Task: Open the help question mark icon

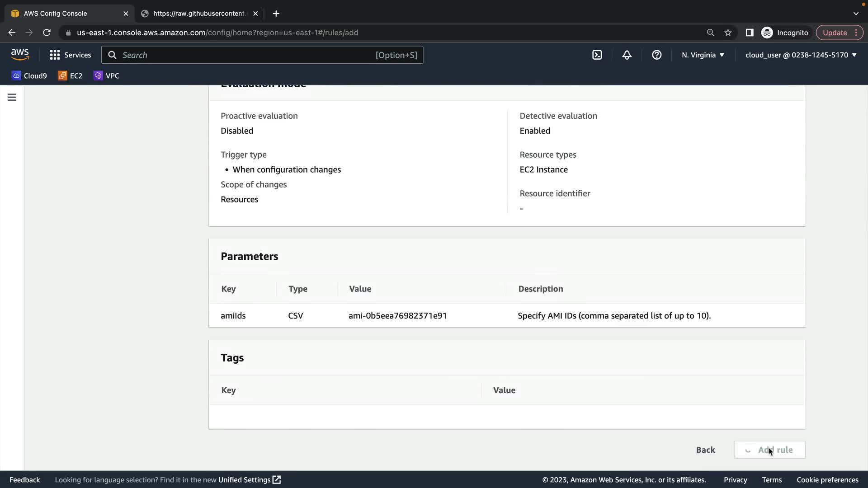Action: (656, 55)
